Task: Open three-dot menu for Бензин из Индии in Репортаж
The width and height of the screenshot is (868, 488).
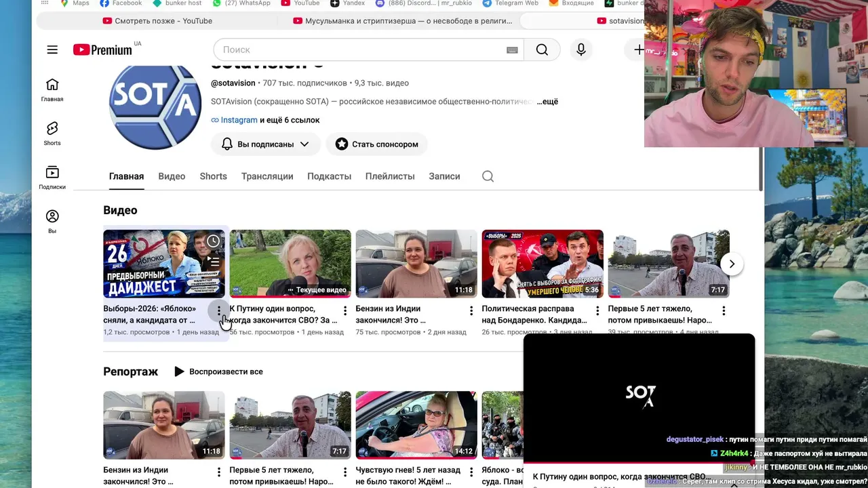Action: point(218,472)
